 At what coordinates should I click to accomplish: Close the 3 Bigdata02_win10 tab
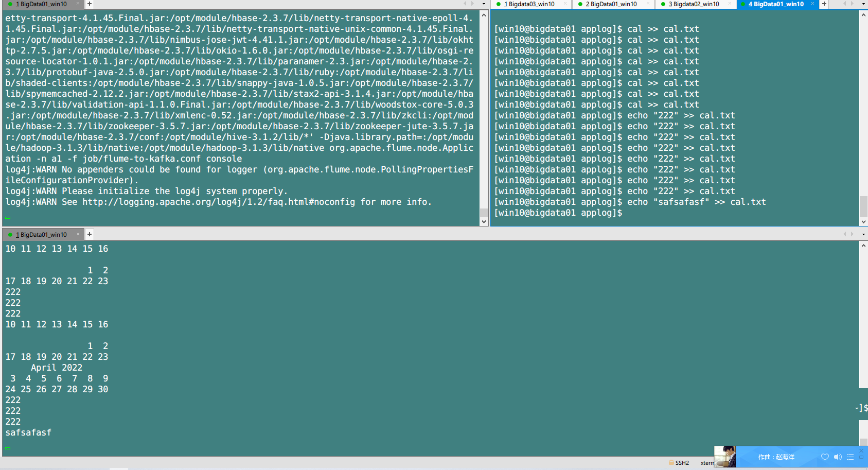click(730, 4)
